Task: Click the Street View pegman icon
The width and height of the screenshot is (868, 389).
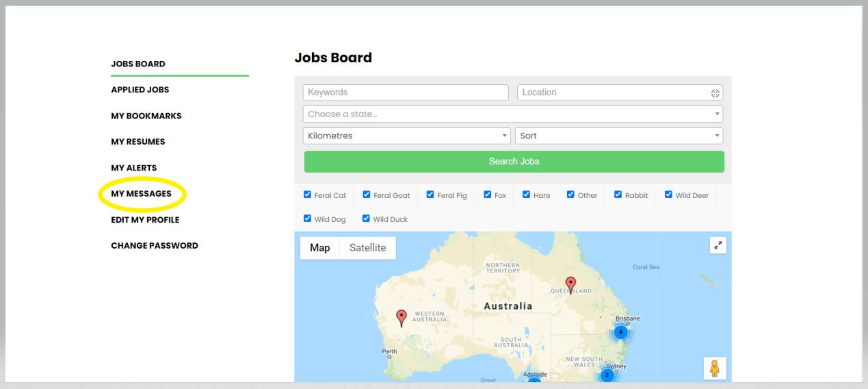Action: (x=715, y=368)
